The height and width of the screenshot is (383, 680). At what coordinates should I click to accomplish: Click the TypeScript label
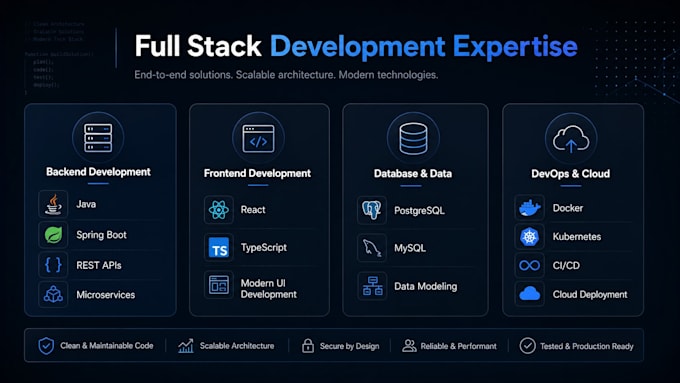[x=264, y=248]
